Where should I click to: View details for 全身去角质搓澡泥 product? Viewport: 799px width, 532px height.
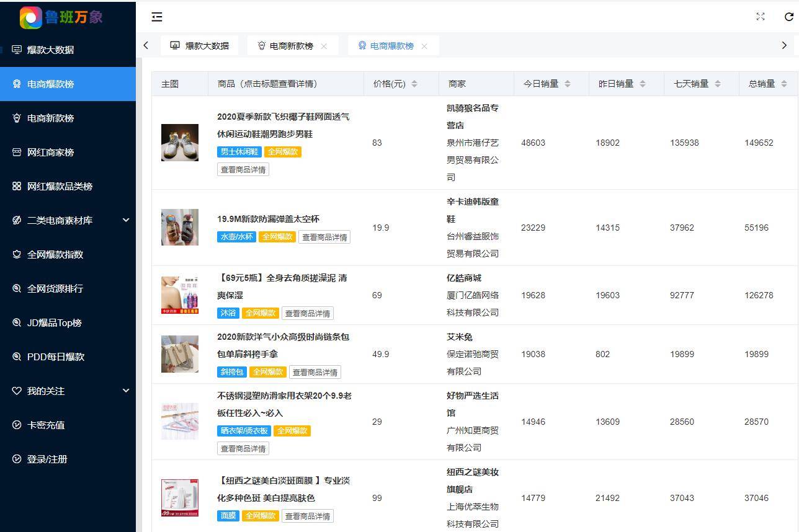308,313
